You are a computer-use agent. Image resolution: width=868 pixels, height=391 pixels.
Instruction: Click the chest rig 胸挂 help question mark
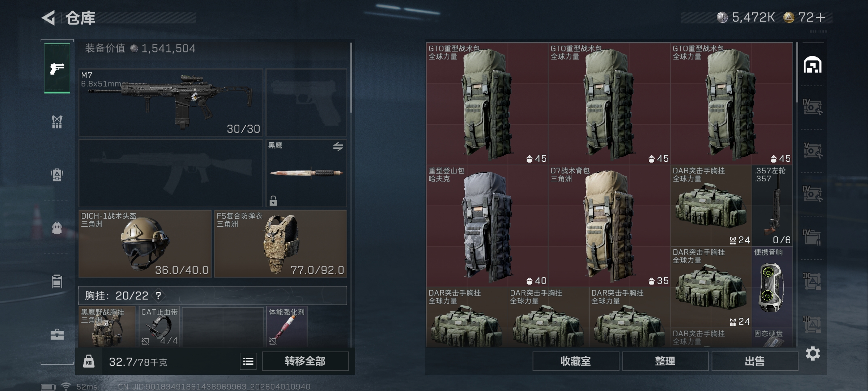pyautogui.click(x=158, y=296)
